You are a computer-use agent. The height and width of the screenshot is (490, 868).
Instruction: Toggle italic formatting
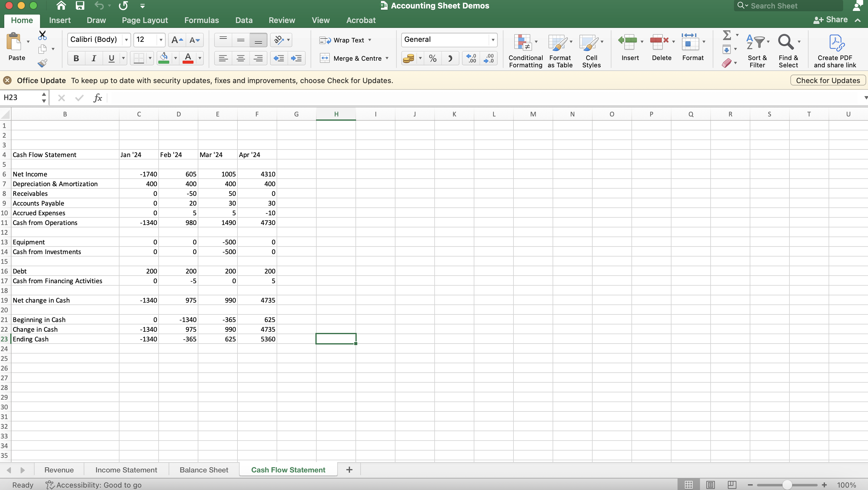94,58
